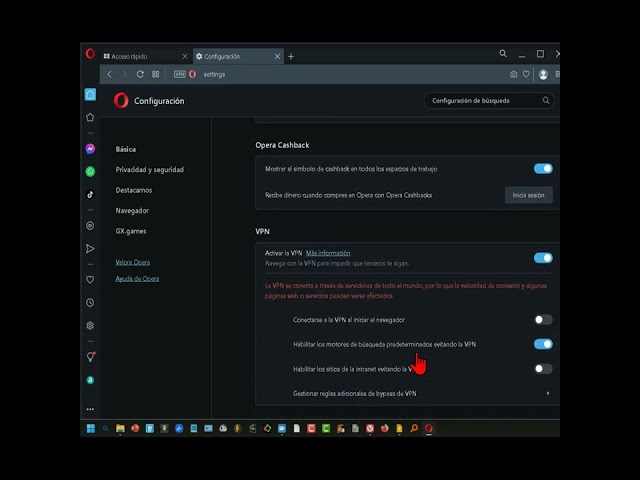Open File Explorer from taskbar

click(120, 428)
